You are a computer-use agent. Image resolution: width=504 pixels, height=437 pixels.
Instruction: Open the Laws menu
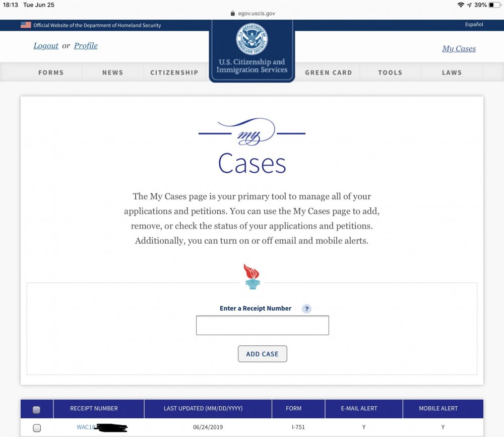click(x=452, y=72)
